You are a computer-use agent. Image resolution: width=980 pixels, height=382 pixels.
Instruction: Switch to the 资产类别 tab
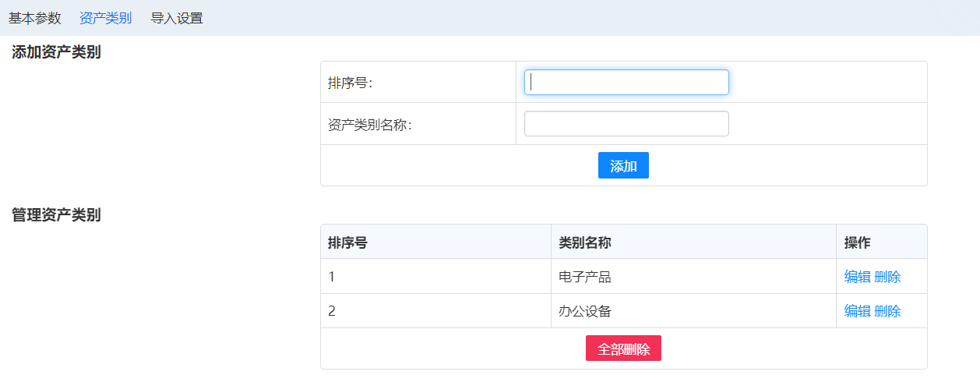[x=105, y=18]
